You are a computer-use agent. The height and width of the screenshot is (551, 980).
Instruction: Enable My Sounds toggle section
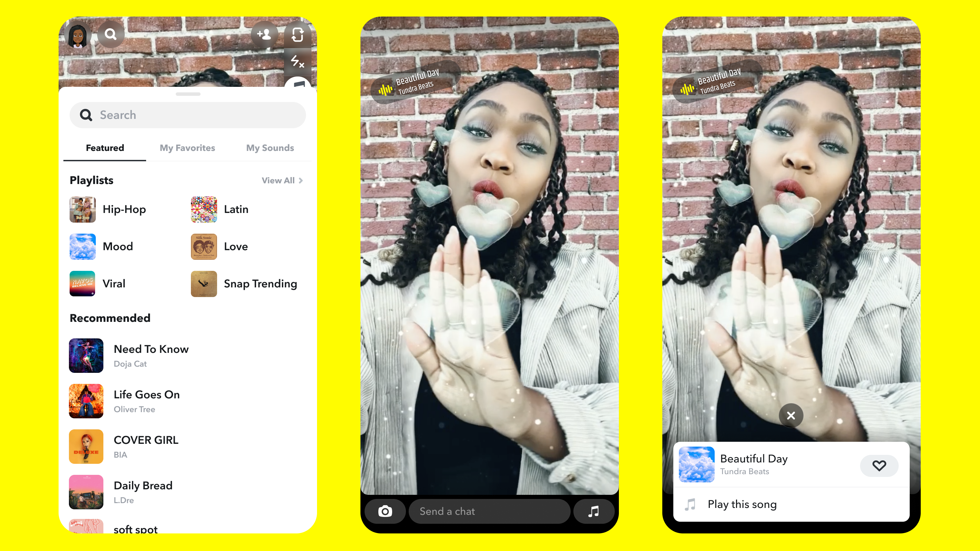(x=269, y=147)
